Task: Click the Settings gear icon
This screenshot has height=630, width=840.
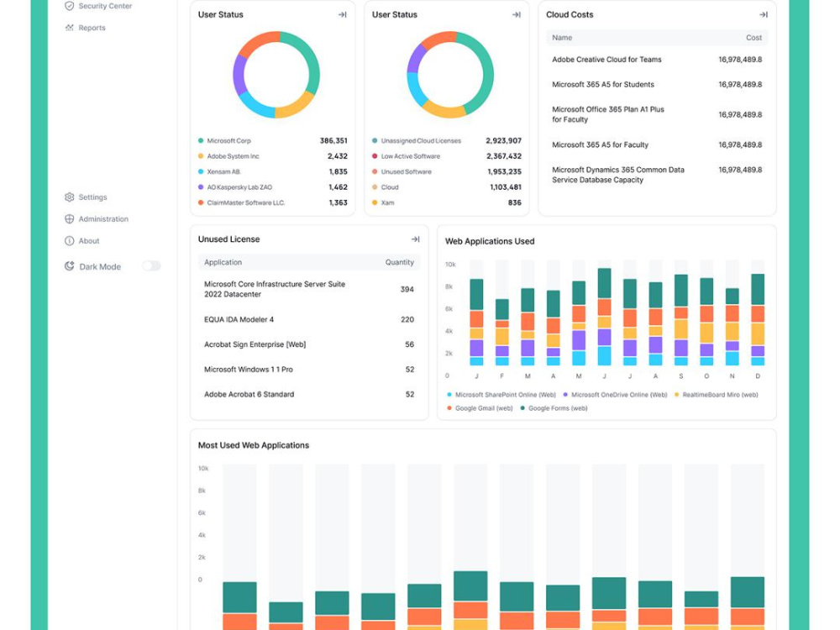Action: pyautogui.click(x=69, y=197)
